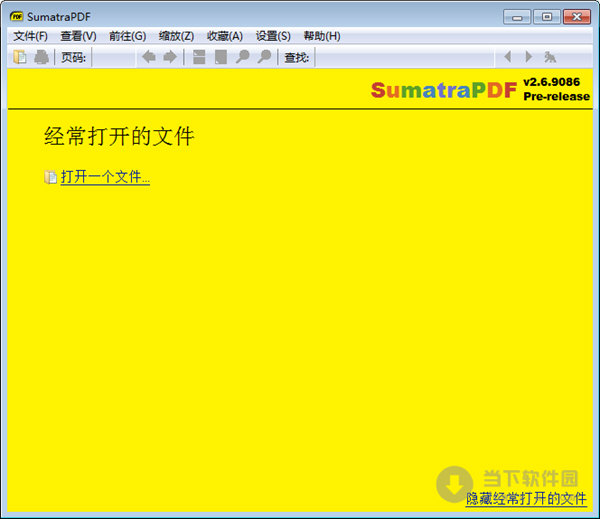This screenshot has height=519, width=600.
Task: Click the zoom in magnifier icon
Action: click(x=264, y=57)
